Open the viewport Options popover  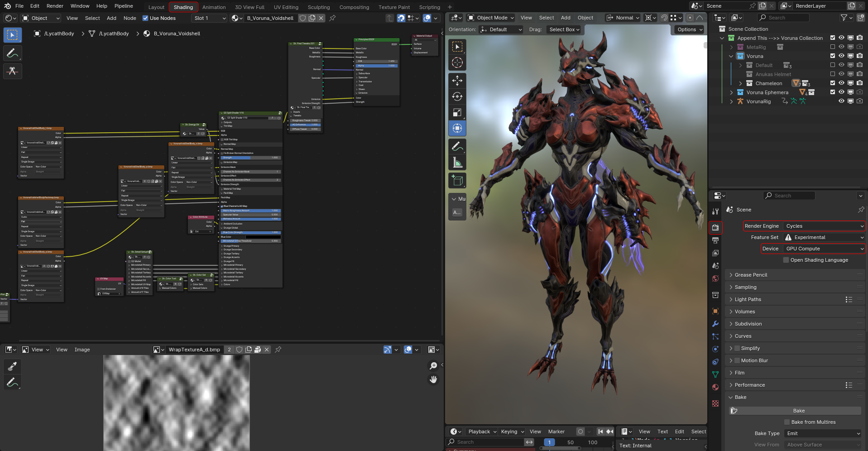point(690,29)
